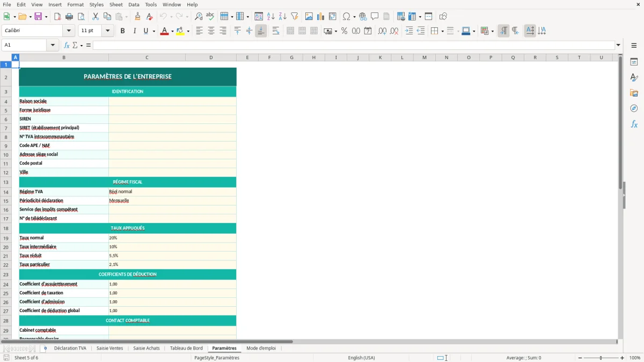Click the Print icon

click(x=69, y=17)
